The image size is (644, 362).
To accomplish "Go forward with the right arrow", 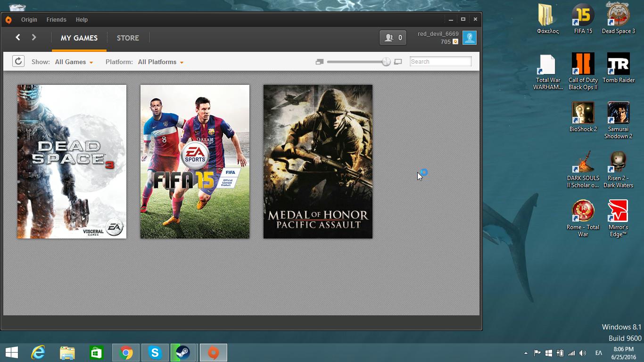I will pos(34,37).
